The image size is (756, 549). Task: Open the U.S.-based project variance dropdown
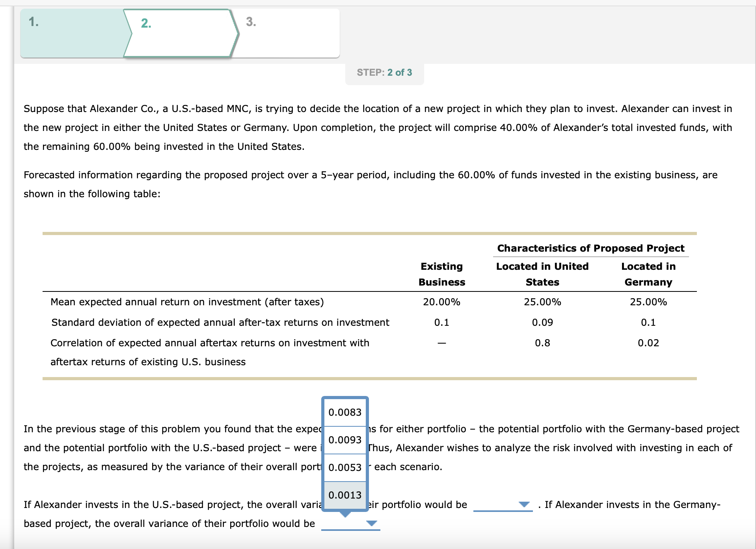[503, 504]
